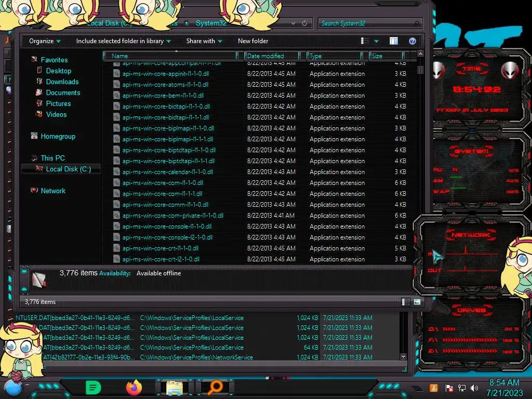Click the New folder button
This screenshot has height=399, width=532.
(x=253, y=41)
